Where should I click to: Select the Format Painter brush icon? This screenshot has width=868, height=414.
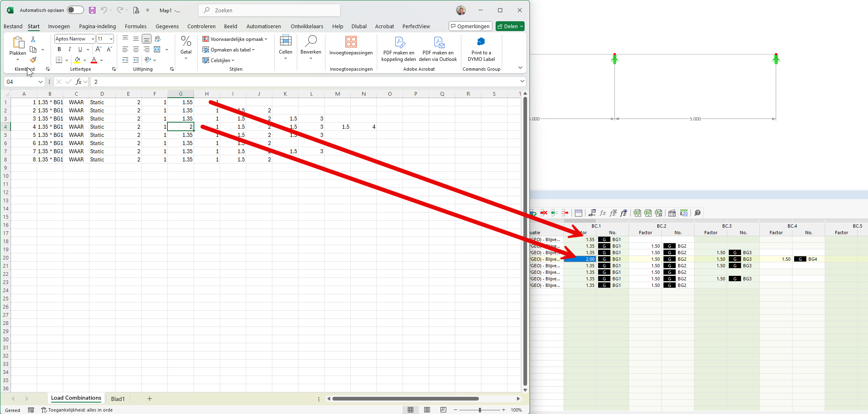[33, 60]
